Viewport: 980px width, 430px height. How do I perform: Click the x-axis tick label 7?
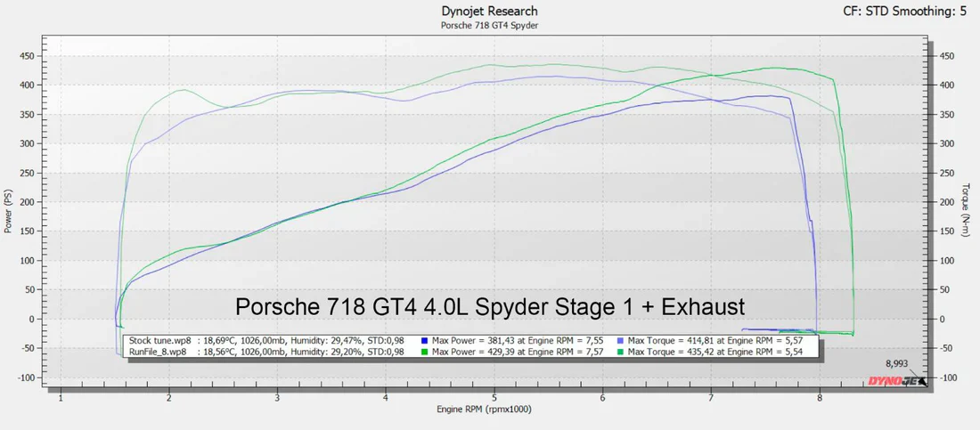pos(711,397)
